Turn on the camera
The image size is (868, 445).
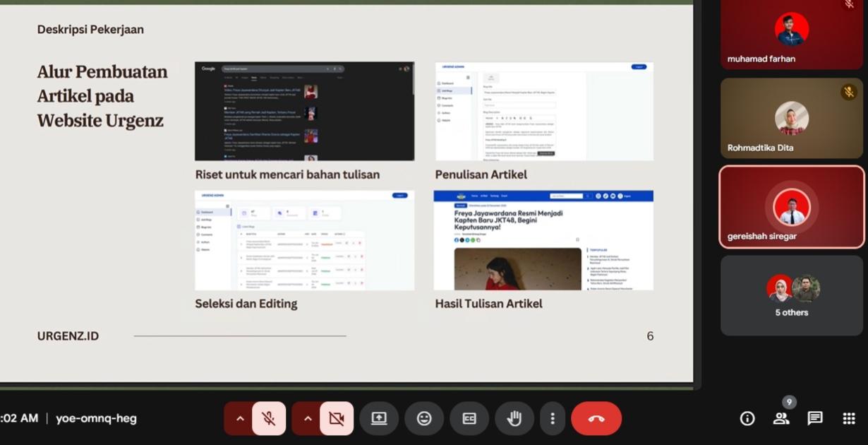(x=337, y=418)
